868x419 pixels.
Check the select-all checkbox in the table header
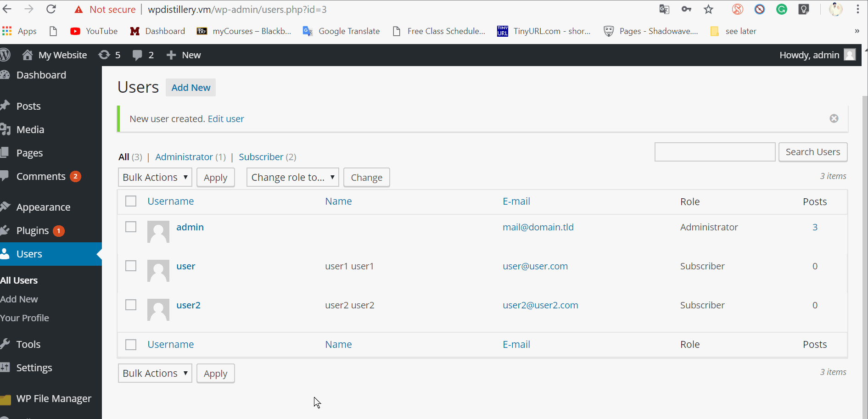click(131, 201)
